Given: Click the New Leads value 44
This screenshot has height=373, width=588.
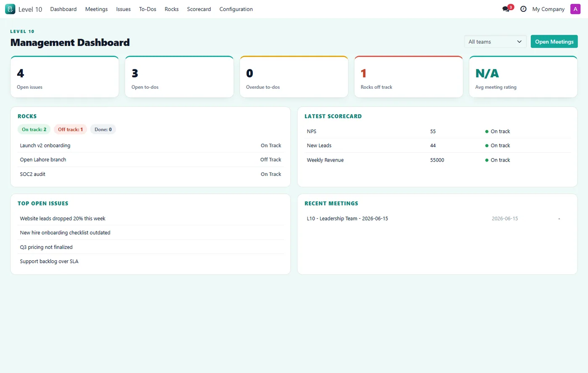Looking at the screenshot, I should click(433, 145).
